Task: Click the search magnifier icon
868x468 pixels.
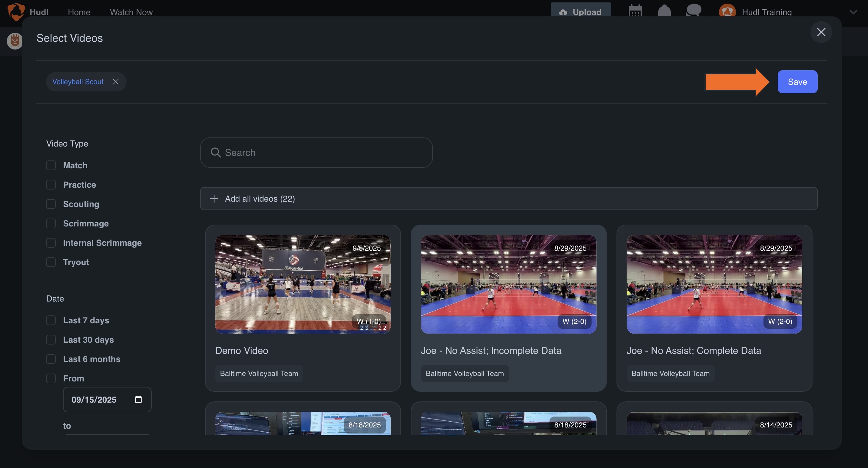Action: 216,153
